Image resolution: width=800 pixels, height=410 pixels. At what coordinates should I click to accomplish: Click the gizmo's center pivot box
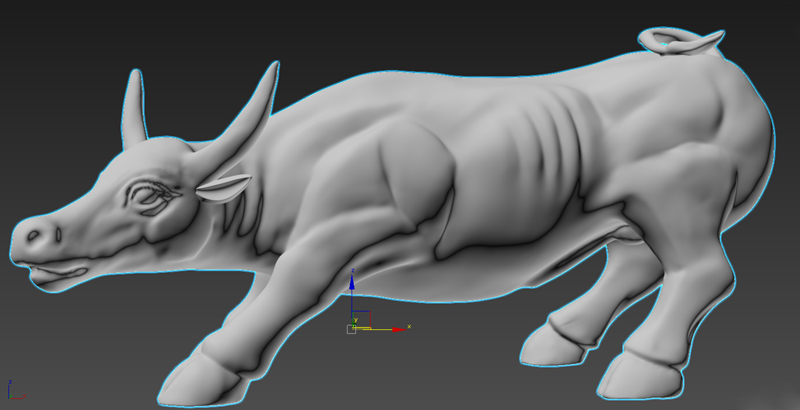coord(351,329)
